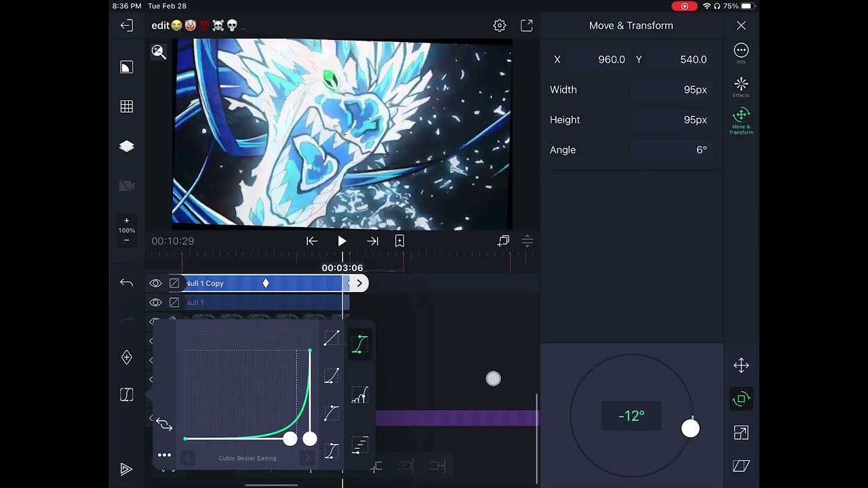Tap the left bezier control handle
Image resolution: width=868 pixels, height=488 pixels.
point(290,439)
